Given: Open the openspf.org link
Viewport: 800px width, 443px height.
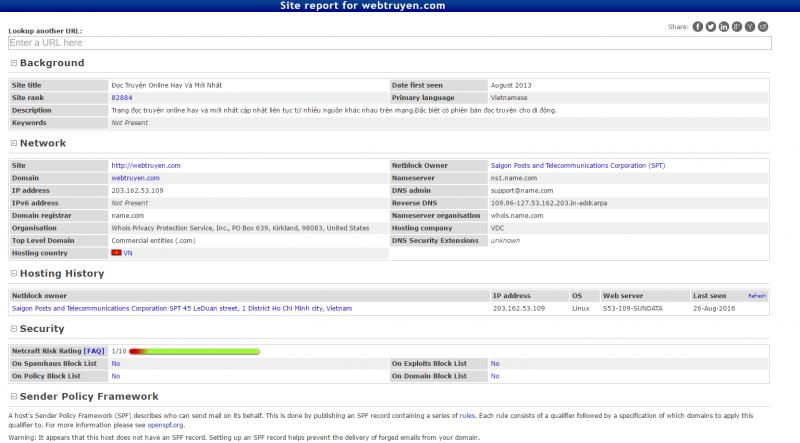Looking at the screenshot, I should coord(165,425).
